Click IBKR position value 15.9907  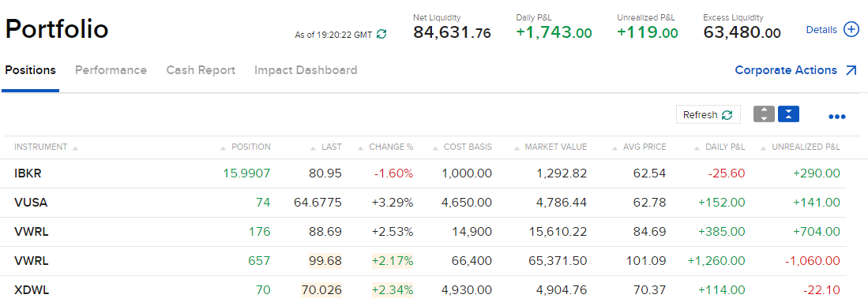(247, 173)
